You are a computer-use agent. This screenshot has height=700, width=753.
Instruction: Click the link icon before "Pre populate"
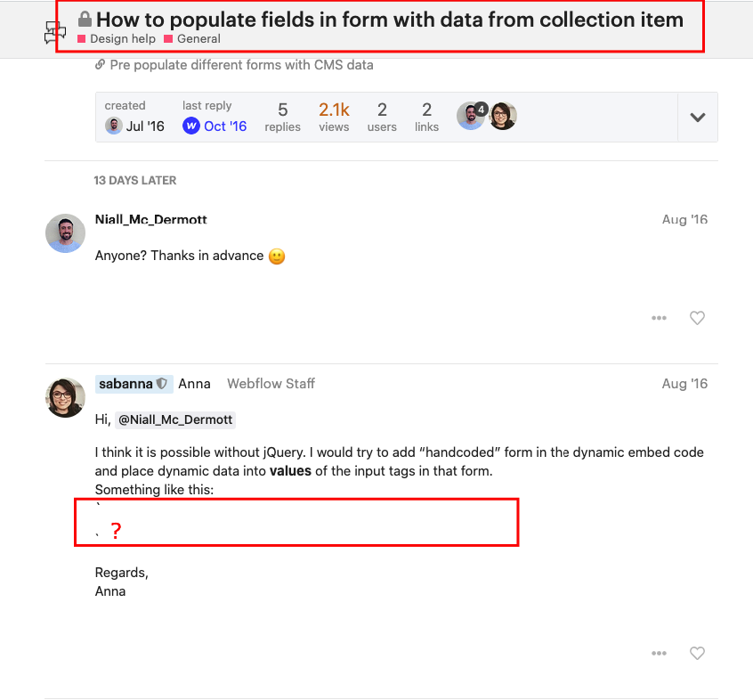[x=99, y=64]
